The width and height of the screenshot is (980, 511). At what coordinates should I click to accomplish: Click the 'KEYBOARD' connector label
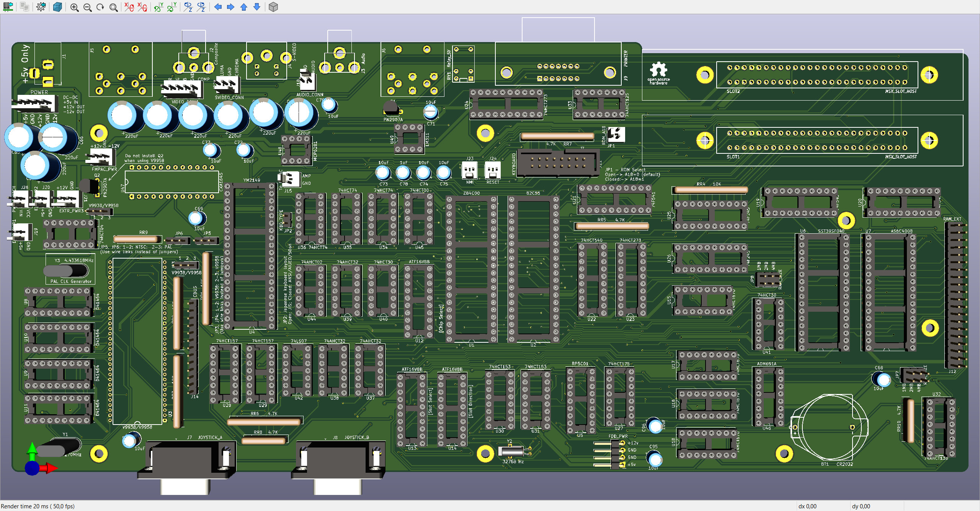tap(514, 164)
